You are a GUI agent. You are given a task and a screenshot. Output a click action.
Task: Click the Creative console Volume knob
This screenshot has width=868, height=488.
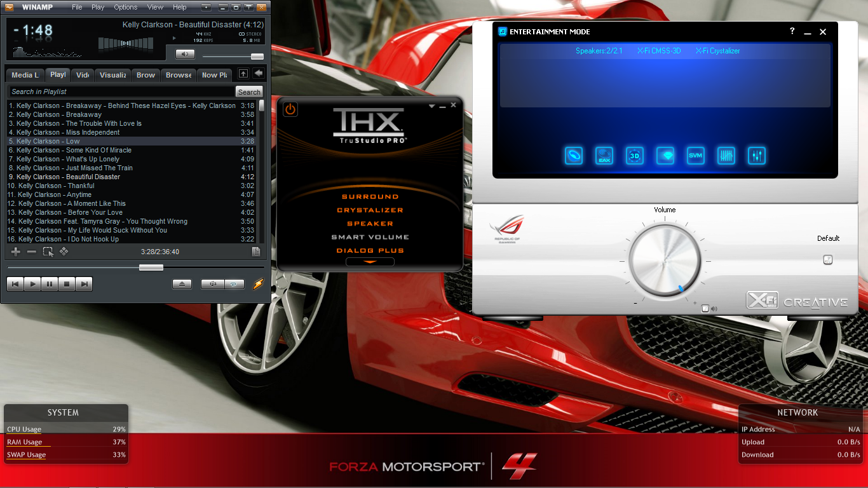665,261
